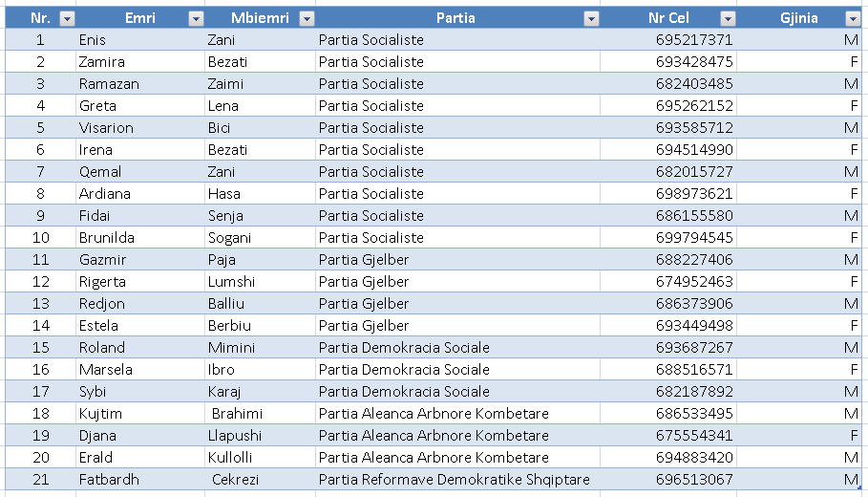
Task: Click row number 13 cell
Action: click(x=40, y=304)
